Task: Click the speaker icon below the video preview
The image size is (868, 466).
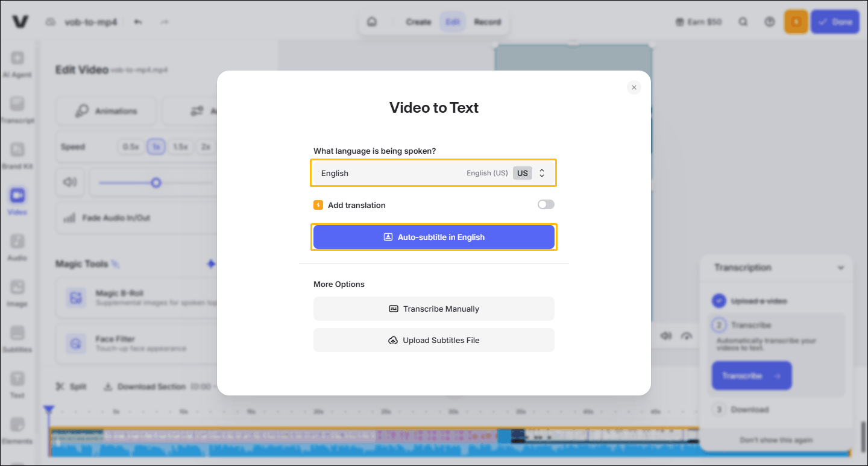Action: point(666,336)
